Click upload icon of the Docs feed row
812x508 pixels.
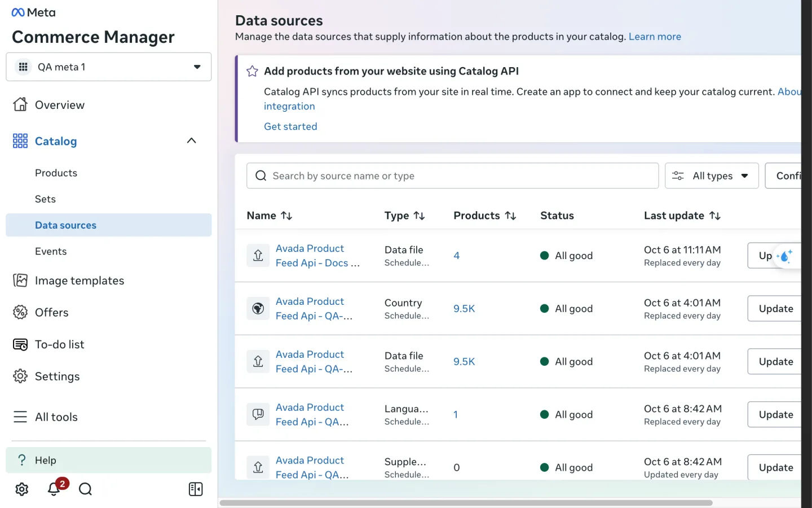(258, 256)
